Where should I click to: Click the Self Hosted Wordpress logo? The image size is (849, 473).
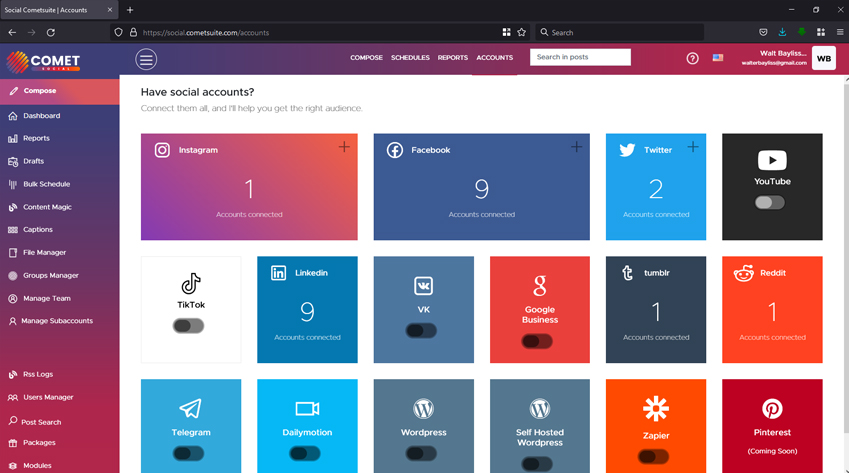click(540, 409)
